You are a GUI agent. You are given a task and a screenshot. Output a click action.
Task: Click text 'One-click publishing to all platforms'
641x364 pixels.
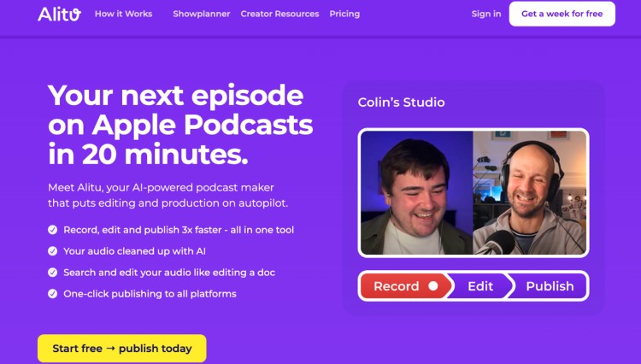(x=150, y=294)
